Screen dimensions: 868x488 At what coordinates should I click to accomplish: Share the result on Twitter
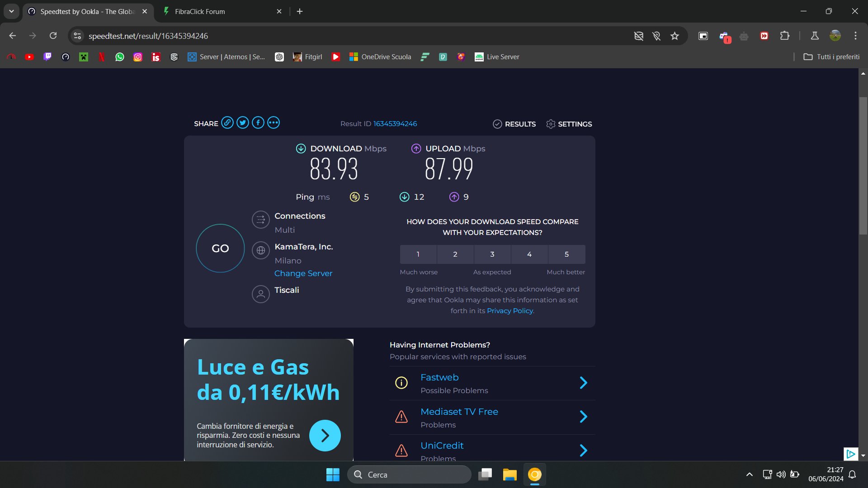coord(243,123)
